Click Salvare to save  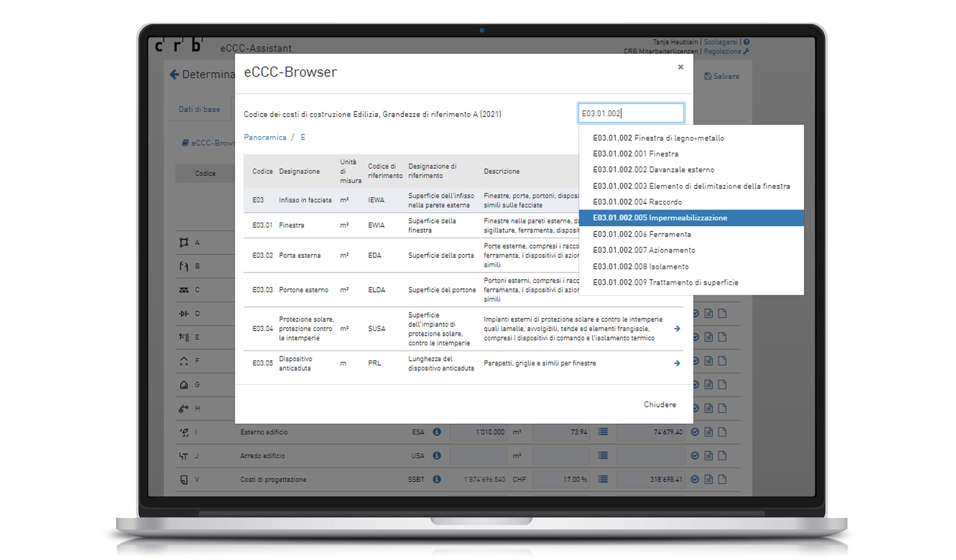click(x=721, y=76)
